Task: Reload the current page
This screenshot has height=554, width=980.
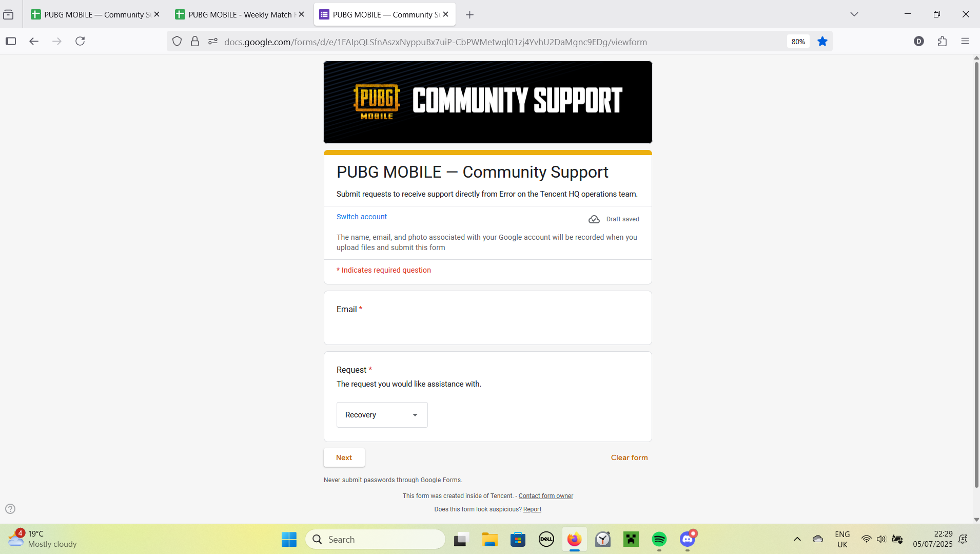Action: tap(80, 41)
